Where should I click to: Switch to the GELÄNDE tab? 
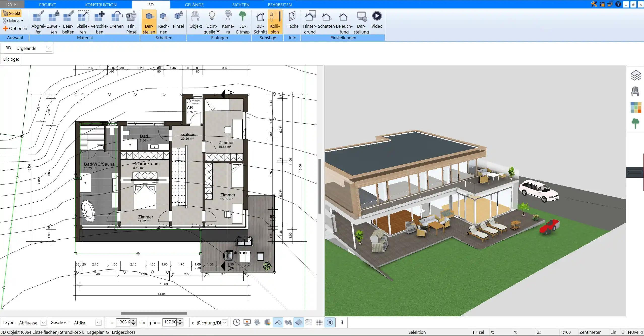pos(194,5)
